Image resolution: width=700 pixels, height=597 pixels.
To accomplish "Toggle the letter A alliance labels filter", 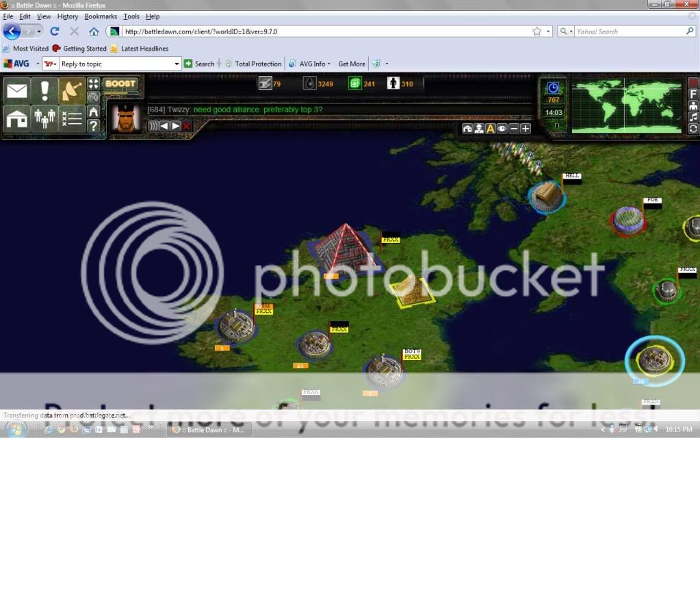I will click(x=491, y=129).
